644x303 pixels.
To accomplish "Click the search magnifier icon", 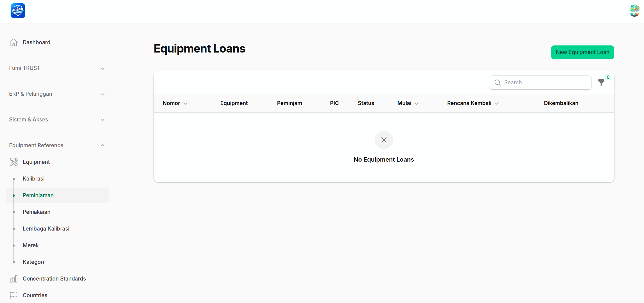I will (x=497, y=83).
